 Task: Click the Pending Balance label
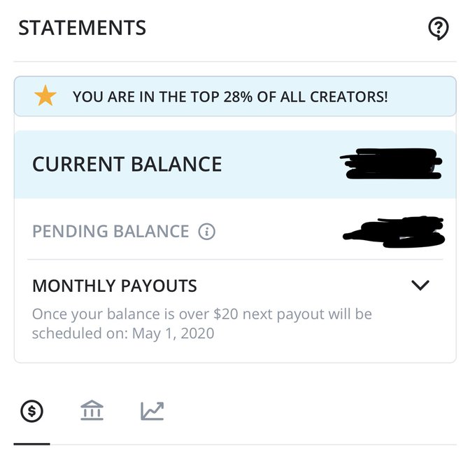pos(111,231)
